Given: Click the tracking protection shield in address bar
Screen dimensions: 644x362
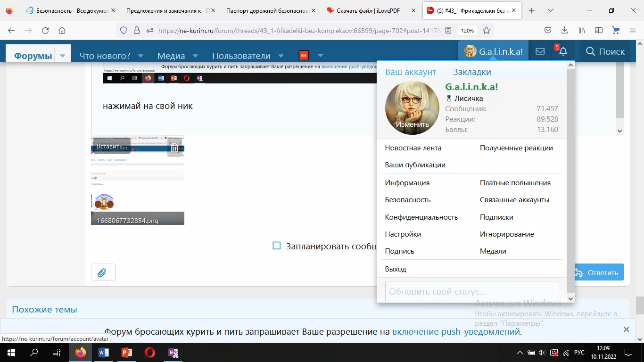Looking at the screenshot, I should [123, 29].
